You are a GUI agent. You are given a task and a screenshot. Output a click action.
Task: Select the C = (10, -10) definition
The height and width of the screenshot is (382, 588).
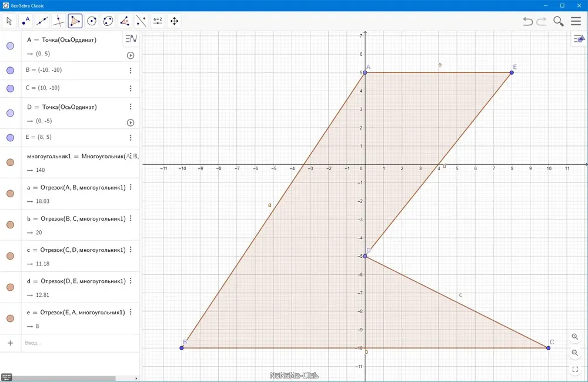(x=43, y=88)
